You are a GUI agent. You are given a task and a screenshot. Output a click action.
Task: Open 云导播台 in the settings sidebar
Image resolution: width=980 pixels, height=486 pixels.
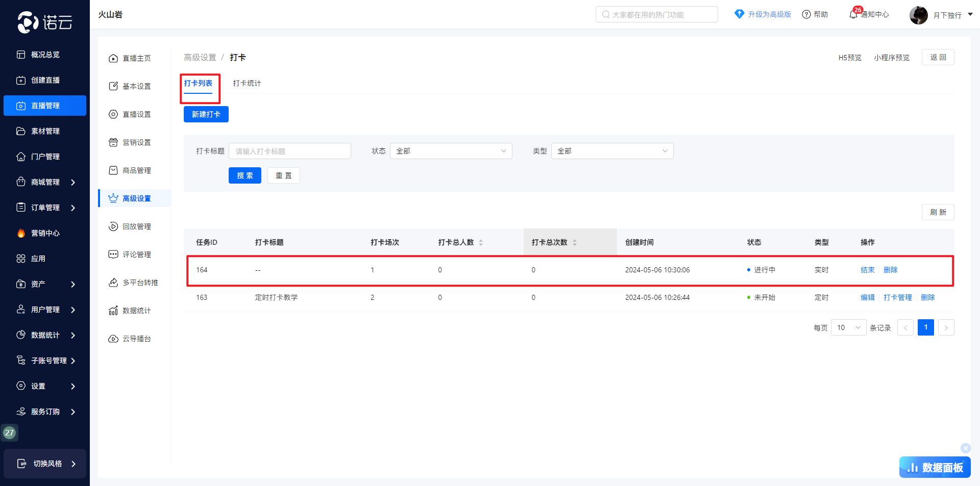click(x=136, y=339)
